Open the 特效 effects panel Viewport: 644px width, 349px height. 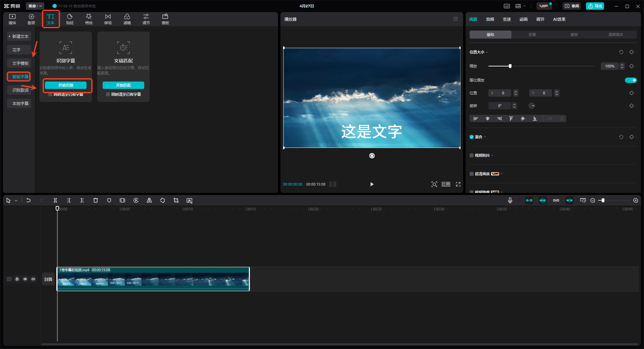pyautogui.click(x=89, y=19)
